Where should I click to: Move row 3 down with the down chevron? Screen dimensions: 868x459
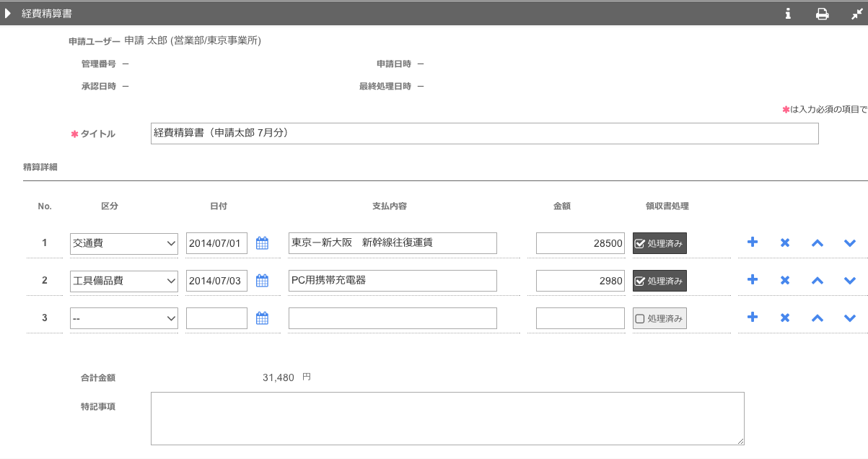point(850,318)
